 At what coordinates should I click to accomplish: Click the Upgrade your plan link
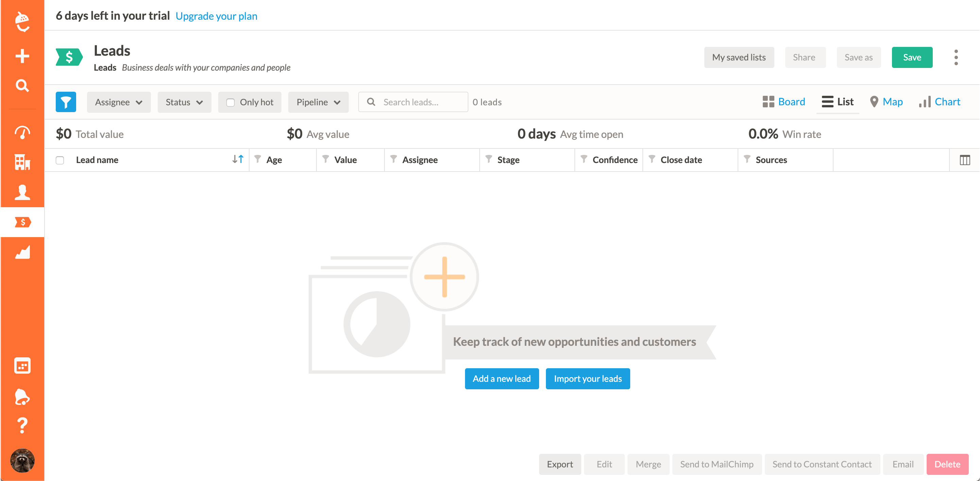pyautogui.click(x=216, y=16)
